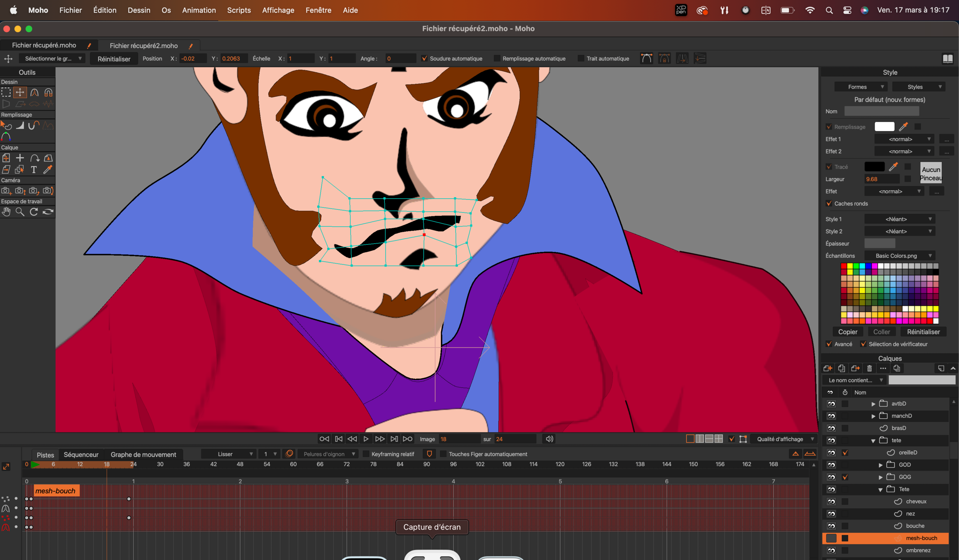This screenshot has width=959, height=560.
Task: Click the new layer icon in Calques
Action: tap(827, 368)
